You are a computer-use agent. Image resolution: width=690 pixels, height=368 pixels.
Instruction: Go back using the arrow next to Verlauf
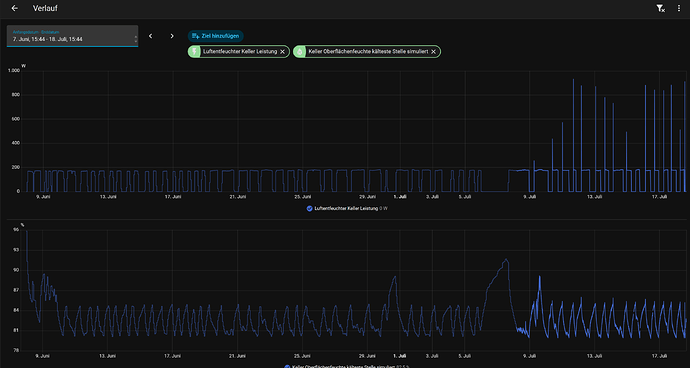(x=15, y=8)
